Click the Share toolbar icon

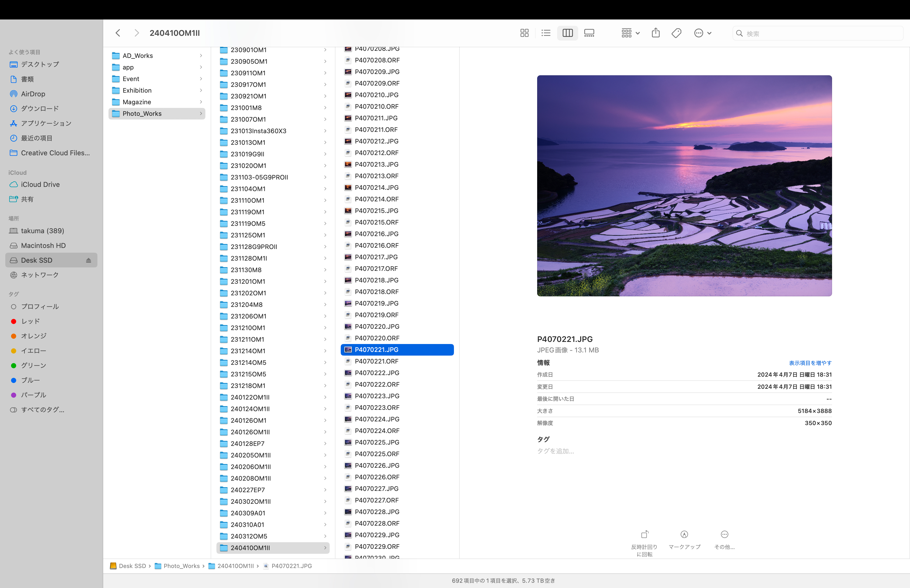(x=655, y=33)
